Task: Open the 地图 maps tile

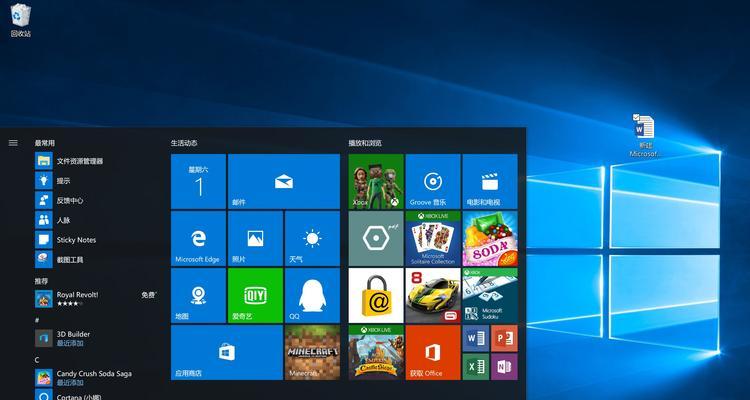Action: (198, 295)
